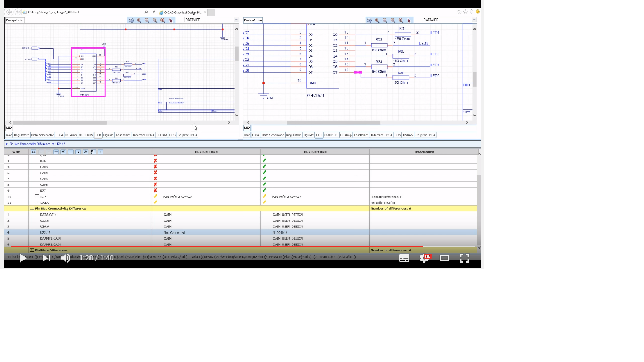644x362 pixels.
Task: Click first zoom-in magnifier in Design1 toolbar
Action: 139,20
